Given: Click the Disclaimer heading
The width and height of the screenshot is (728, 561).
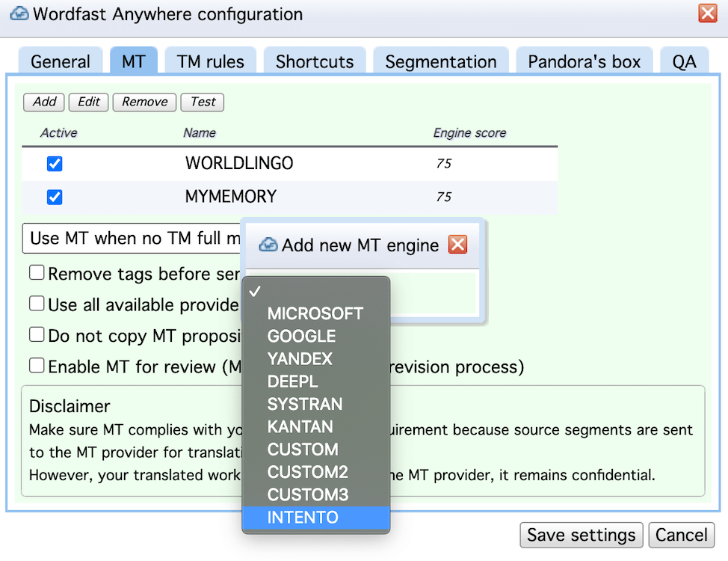Looking at the screenshot, I should coord(70,406).
